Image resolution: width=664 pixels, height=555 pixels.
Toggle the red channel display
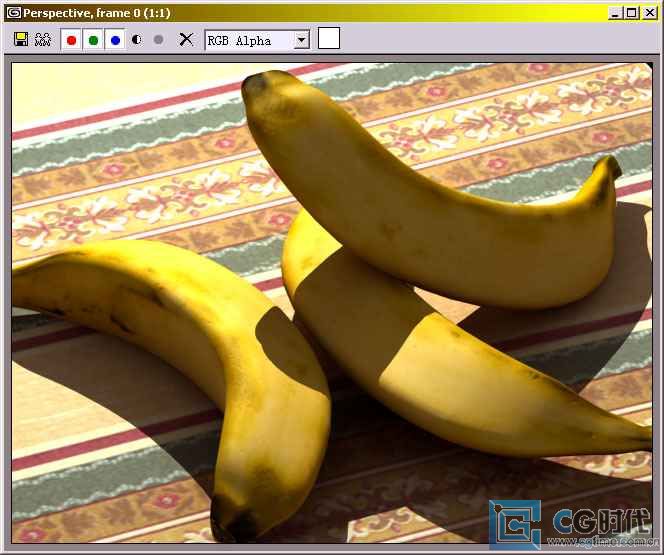(72, 40)
